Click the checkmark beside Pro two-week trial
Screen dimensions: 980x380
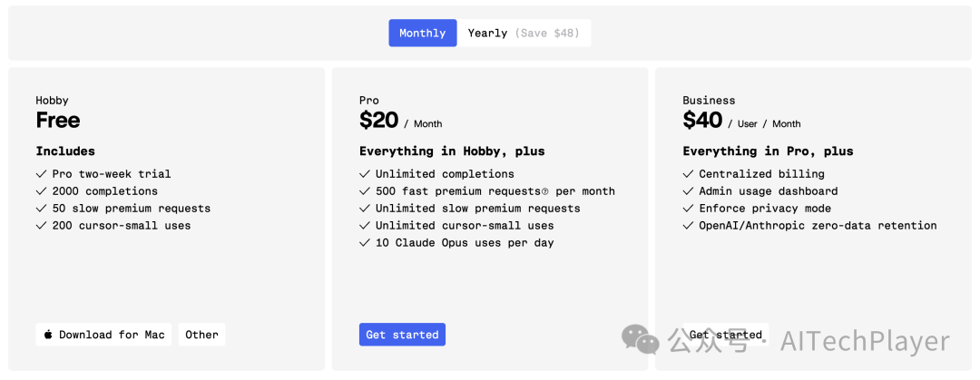pyautogui.click(x=41, y=173)
